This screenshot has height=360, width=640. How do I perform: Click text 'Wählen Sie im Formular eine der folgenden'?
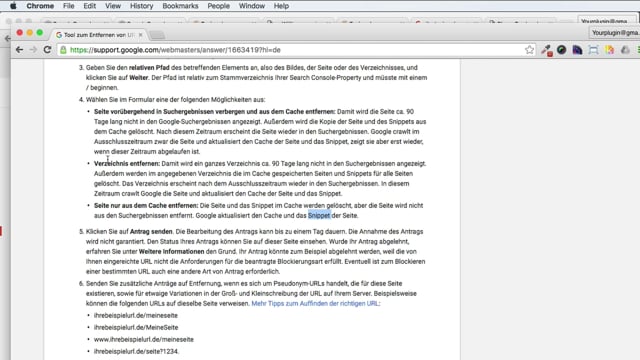148,100
